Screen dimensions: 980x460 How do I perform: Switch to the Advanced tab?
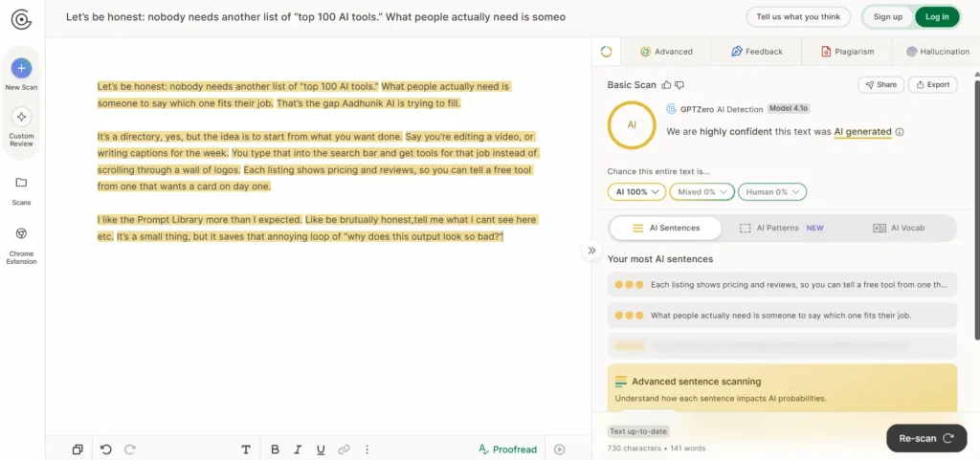666,52
